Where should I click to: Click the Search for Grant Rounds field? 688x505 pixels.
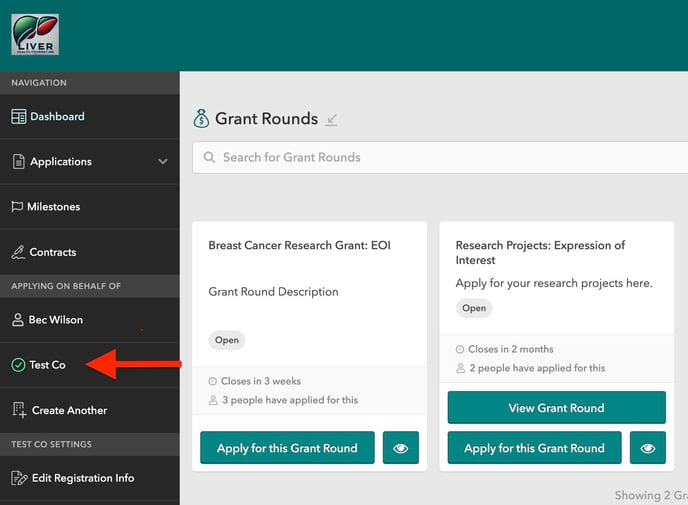click(440, 157)
